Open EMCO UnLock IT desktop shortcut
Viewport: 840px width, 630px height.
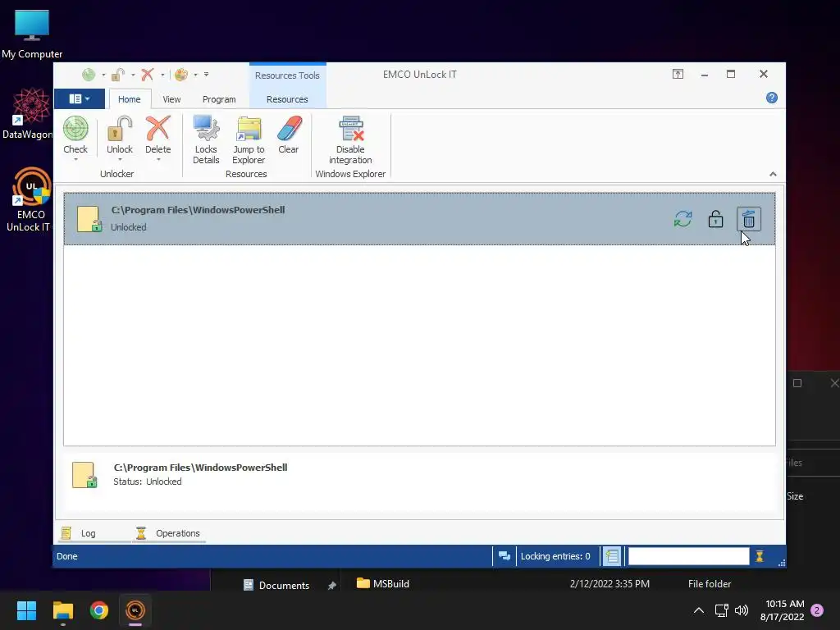(x=30, y=199)
